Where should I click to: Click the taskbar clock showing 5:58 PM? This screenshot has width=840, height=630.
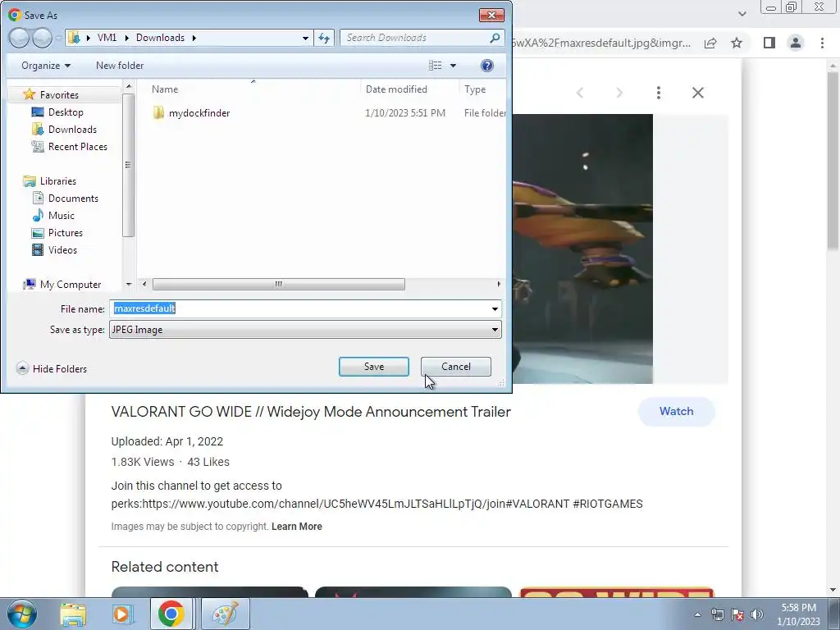(798, 614)
